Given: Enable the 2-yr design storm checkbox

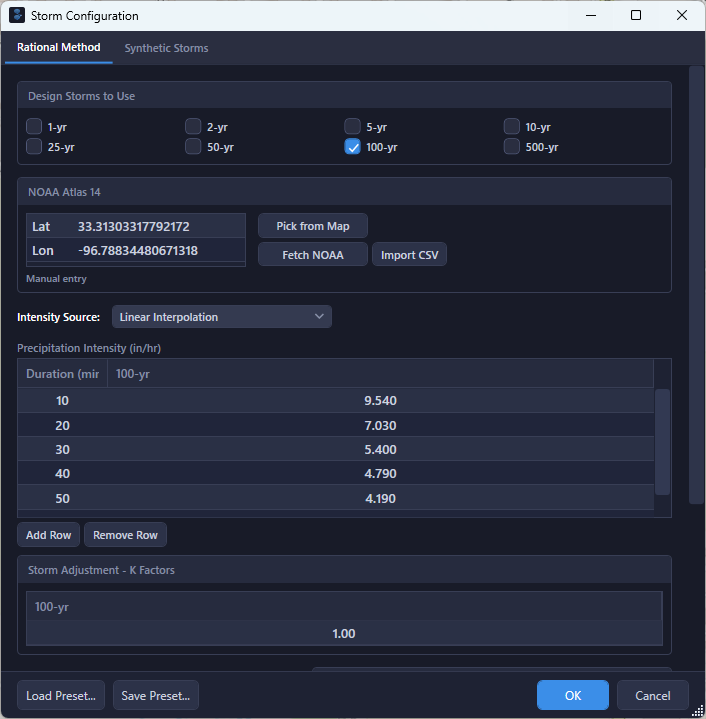Looking at the screenshot, I should point(193,126).
